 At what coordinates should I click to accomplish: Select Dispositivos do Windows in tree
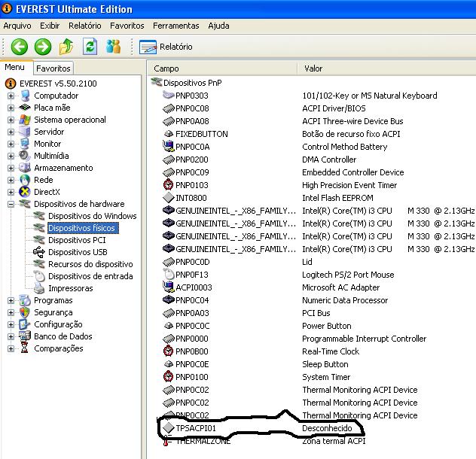[93, 216]
